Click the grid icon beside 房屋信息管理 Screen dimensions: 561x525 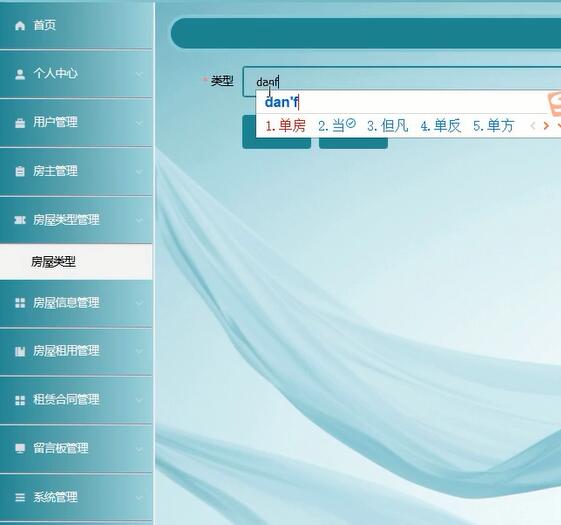point(20,303)
